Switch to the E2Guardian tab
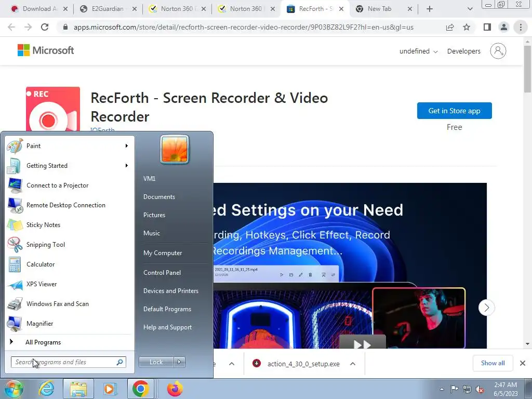Screen dimensions: 532x399 tap(108, 9)
